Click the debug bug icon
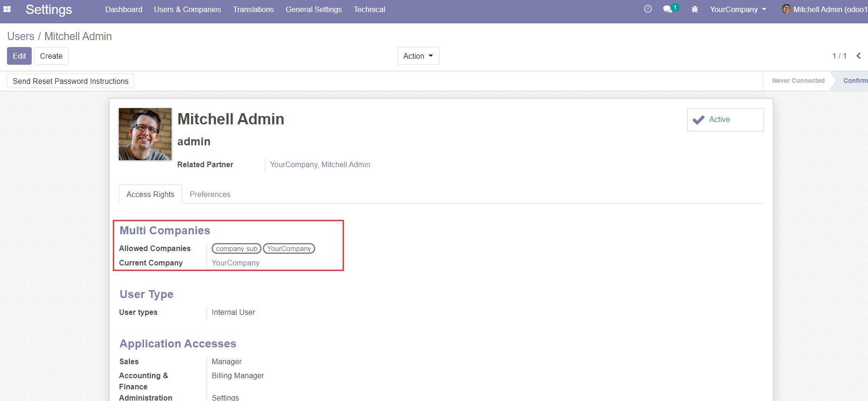 [695, 9]
